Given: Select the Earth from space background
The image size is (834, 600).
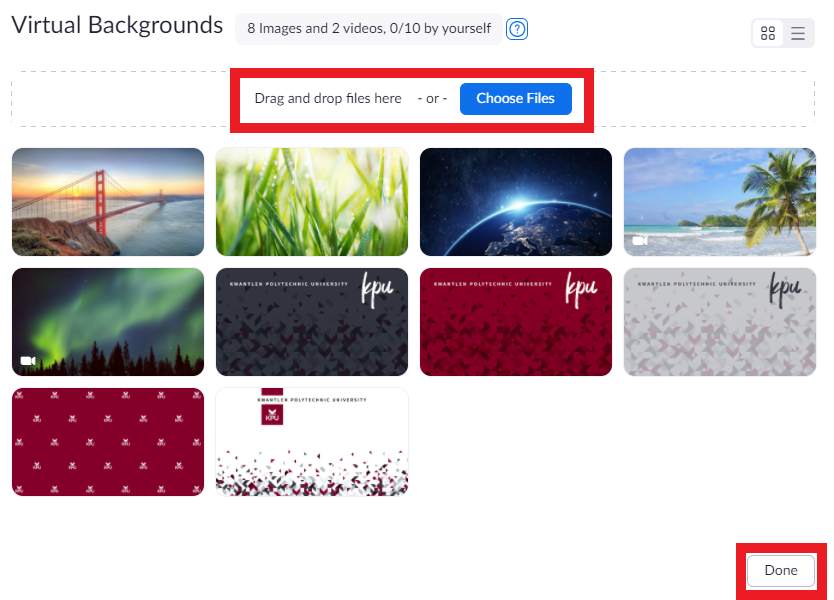Looking at the screenshot, I should pyautogui.click(x=516, y=202).
